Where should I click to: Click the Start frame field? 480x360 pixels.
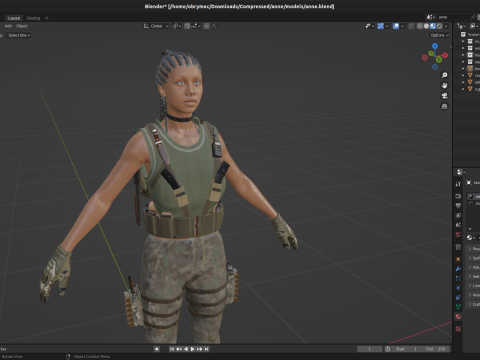(x=406, y=349)
